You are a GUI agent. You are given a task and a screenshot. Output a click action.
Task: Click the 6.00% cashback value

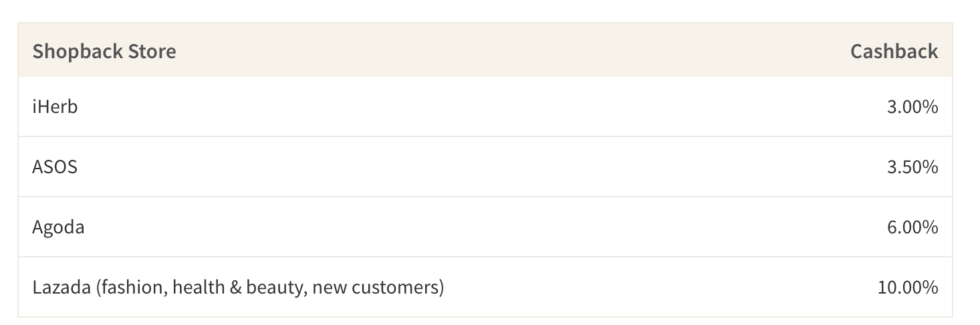point(912,227)
